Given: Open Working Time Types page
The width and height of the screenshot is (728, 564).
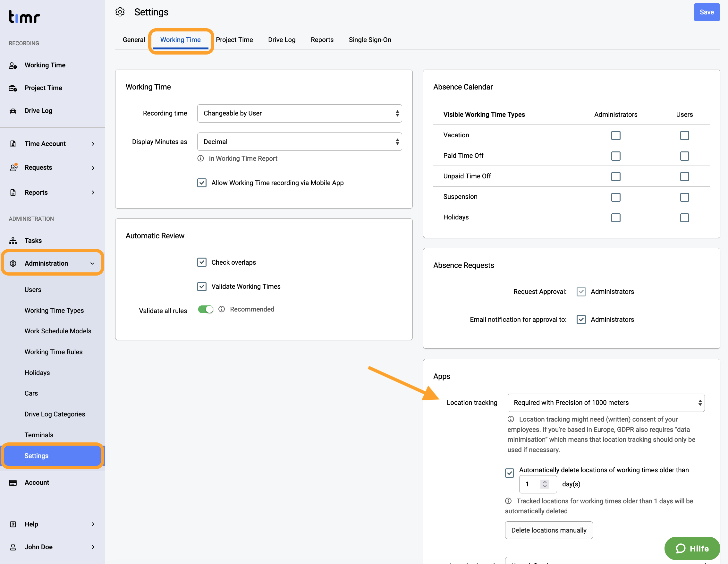Looking at the screenshot, I should 54,311.
